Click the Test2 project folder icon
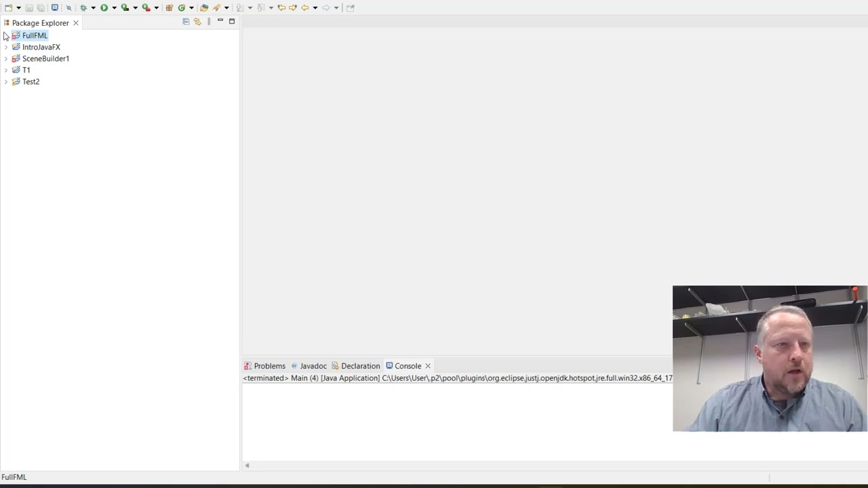 click(x=16, y=81)
